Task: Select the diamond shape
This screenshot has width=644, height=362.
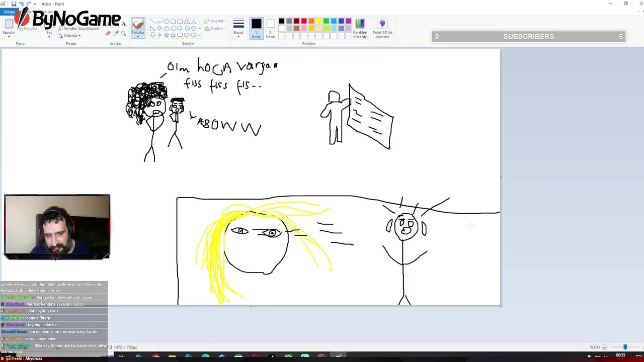Action: (x=159, y=28)
